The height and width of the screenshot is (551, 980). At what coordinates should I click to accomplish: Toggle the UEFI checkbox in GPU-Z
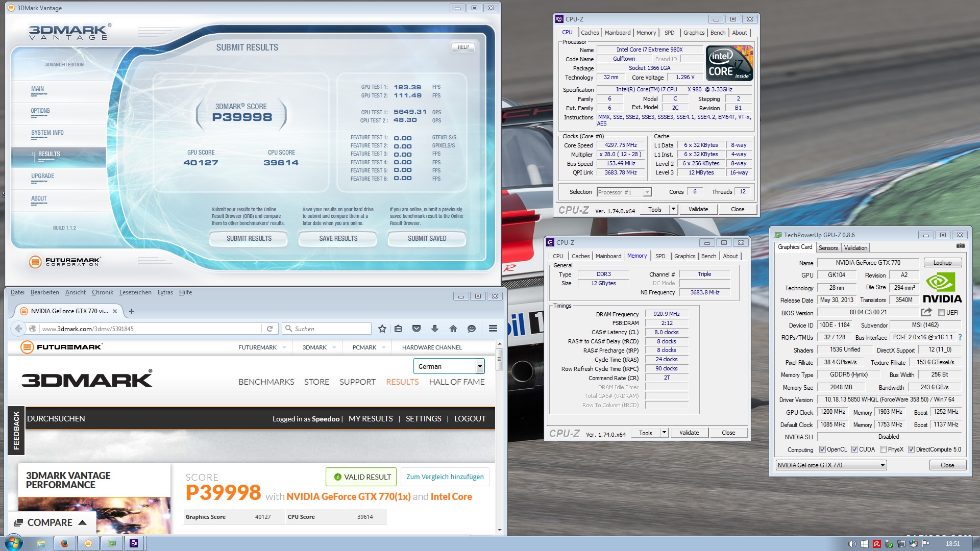941,313
